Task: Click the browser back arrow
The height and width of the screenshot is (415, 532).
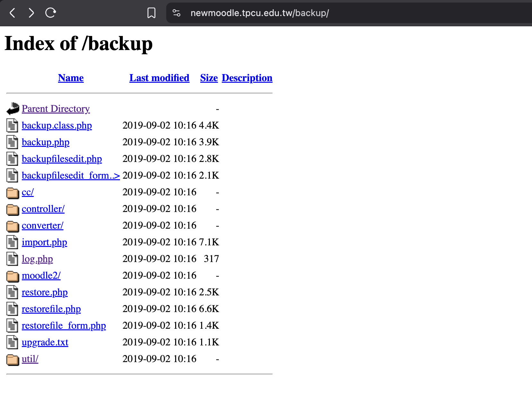Action: (x=13, y=13)
